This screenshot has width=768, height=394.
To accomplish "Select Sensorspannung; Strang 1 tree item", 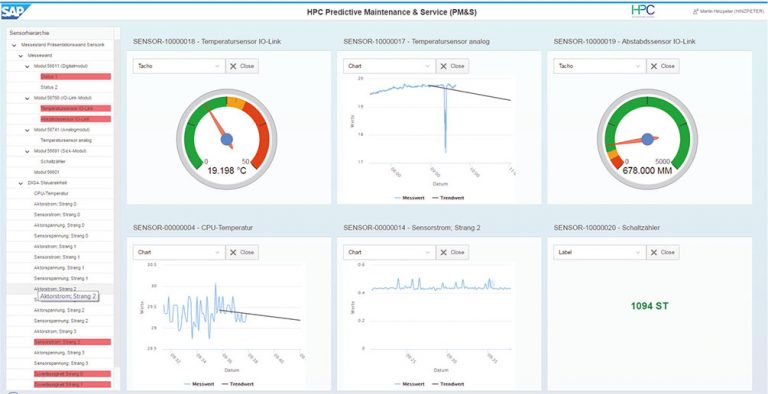I will (x=61, y=278).
